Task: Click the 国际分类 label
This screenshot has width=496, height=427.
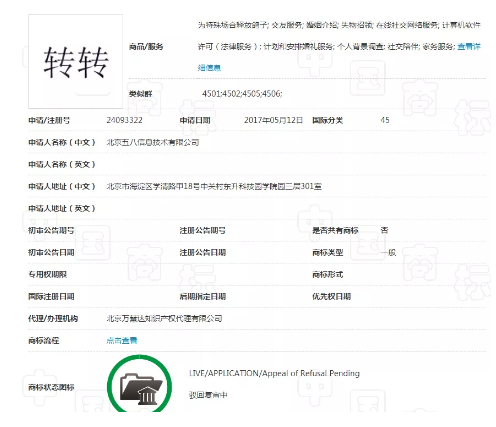Action: (327, 120)
